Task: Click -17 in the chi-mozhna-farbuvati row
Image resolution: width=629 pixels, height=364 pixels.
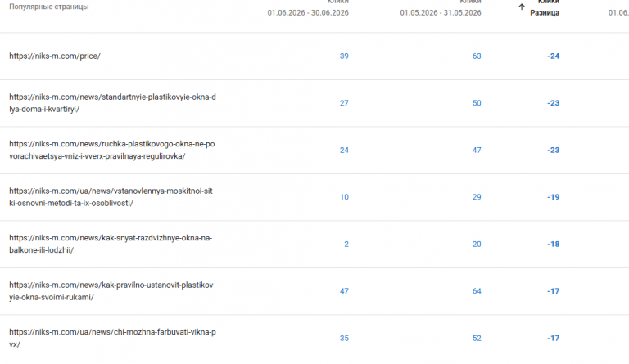Action: click(x=553, y=339)
